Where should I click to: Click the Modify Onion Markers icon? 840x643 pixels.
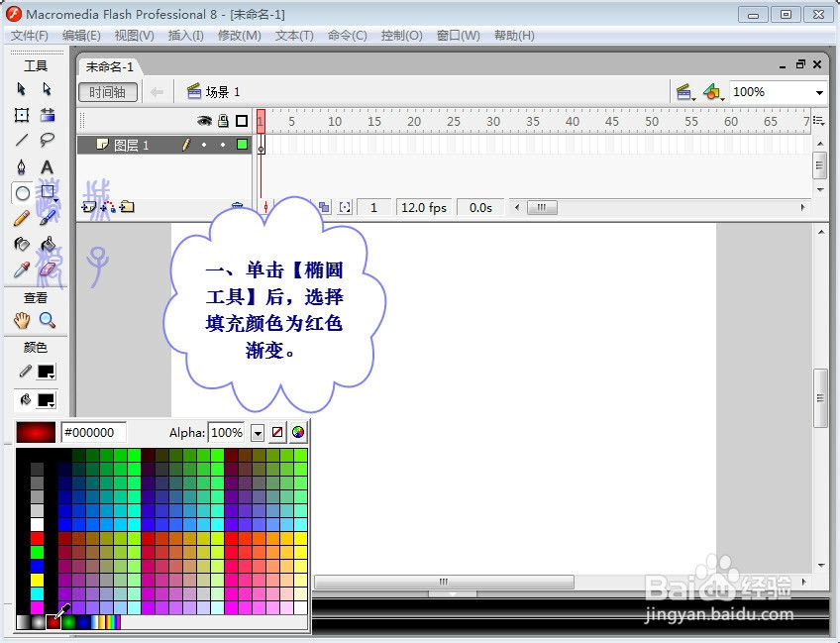[x=345, y=207]
